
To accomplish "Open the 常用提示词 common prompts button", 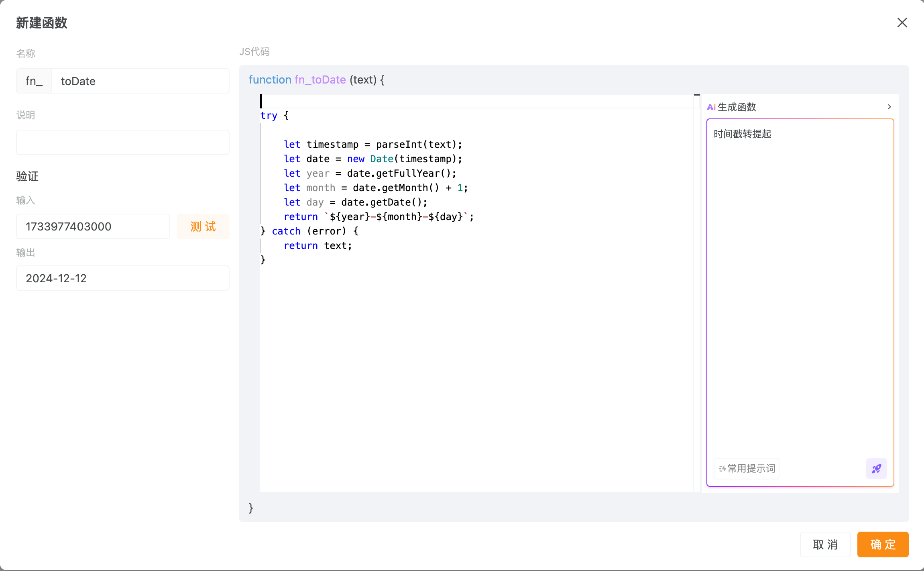I will (x=747, y=469).
